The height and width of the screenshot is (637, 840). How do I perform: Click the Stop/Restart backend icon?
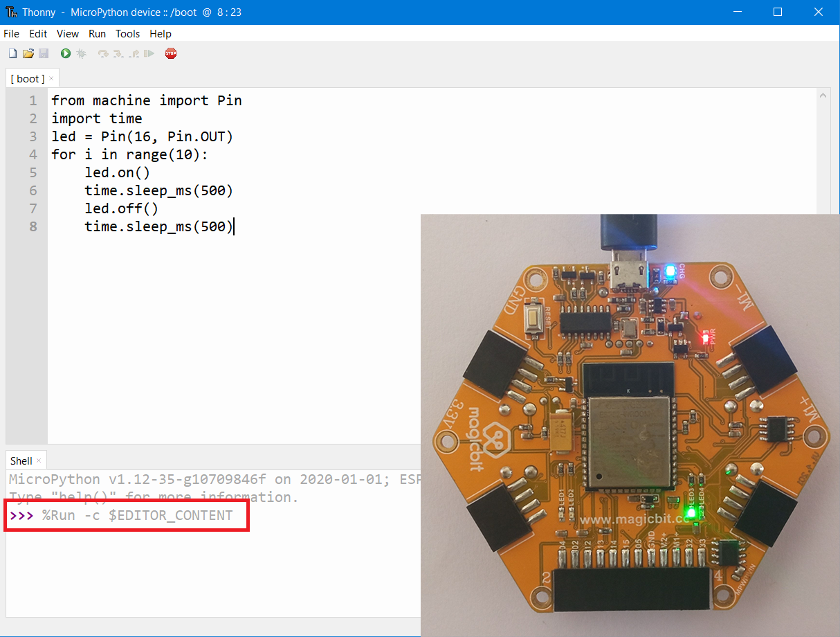(x=171, y=53)
